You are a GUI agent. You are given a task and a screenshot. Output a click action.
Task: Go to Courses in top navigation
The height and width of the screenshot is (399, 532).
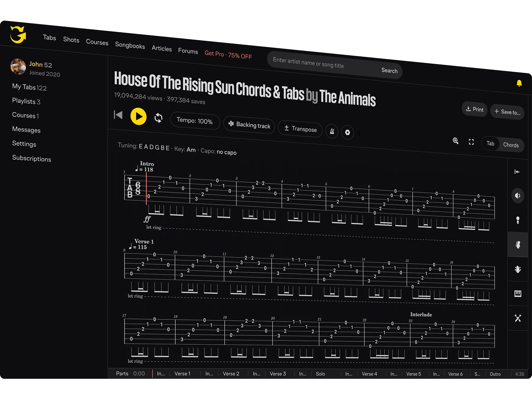point(97,42)
